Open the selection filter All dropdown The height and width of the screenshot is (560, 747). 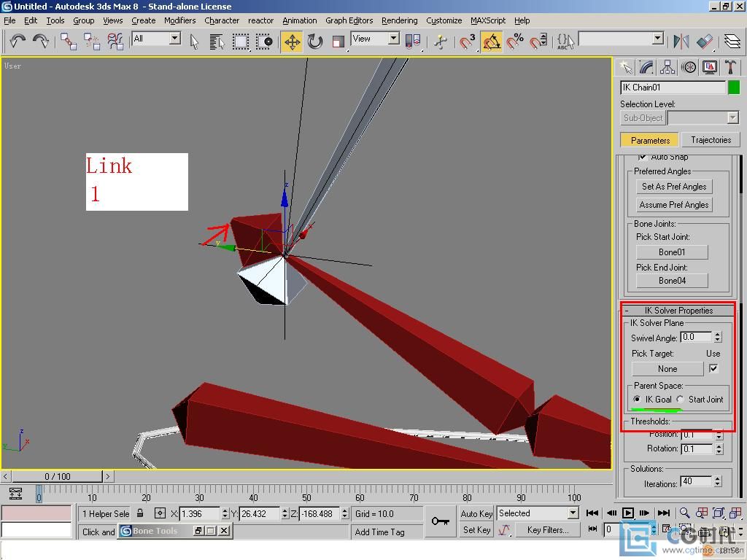(175, 39)
